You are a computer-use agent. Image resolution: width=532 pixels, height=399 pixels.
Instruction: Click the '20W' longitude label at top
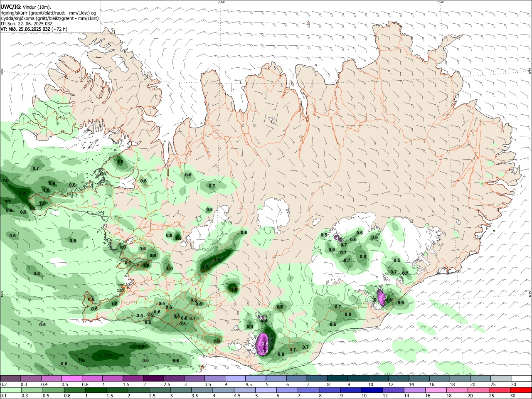221,2
